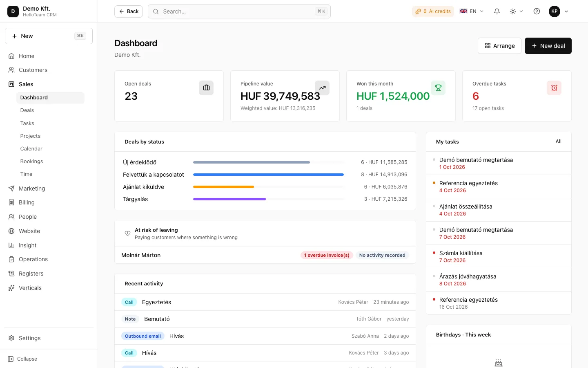Click the Ajánlat kiküldve orange progress bar
Image resolution: width=588 pixels, height=368 pixels.
(x=223, y=187)
